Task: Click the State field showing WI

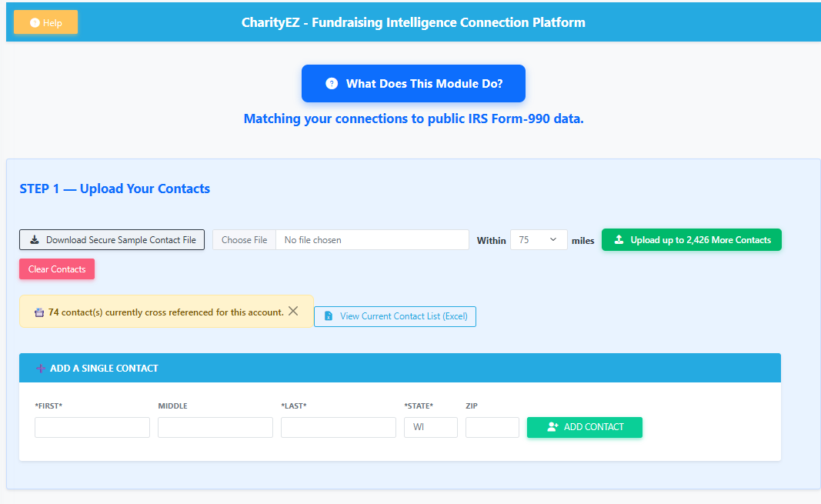Action: point(431,427)
